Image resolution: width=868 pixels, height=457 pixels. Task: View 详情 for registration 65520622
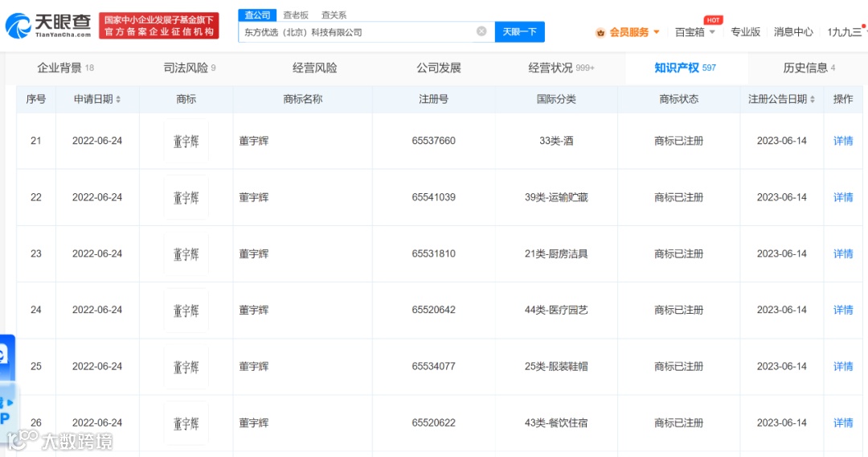click(843, 422)
